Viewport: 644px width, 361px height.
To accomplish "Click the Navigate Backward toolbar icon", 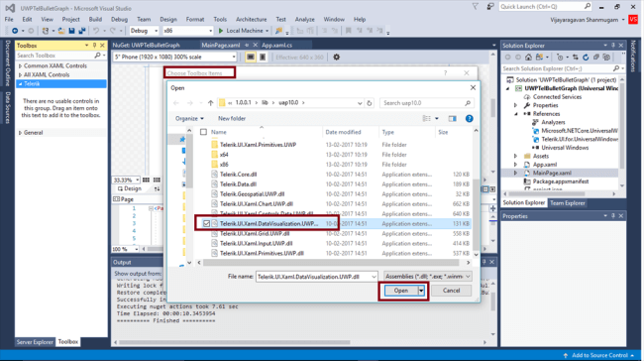I will pyautogui.click(x=15, y=31).
